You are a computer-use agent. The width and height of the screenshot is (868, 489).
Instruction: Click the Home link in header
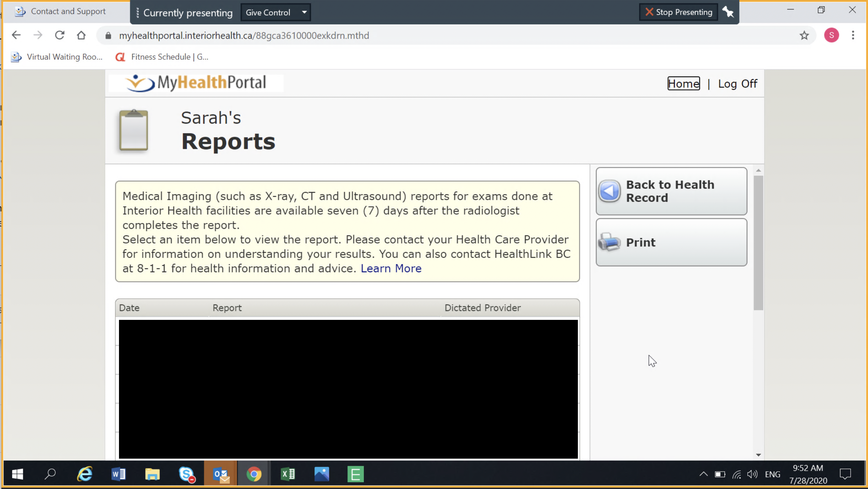point(683,84)
